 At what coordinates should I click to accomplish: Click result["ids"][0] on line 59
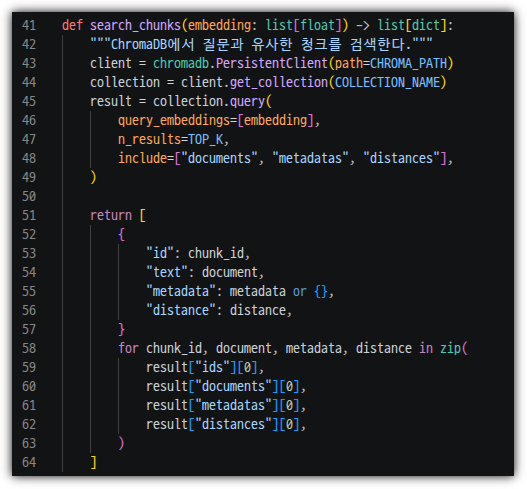click(202, 367)
